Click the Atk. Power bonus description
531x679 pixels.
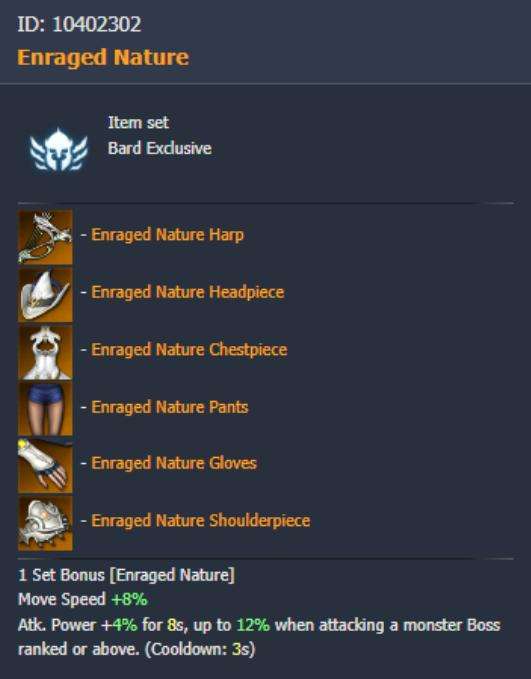(x=259, y=637)
